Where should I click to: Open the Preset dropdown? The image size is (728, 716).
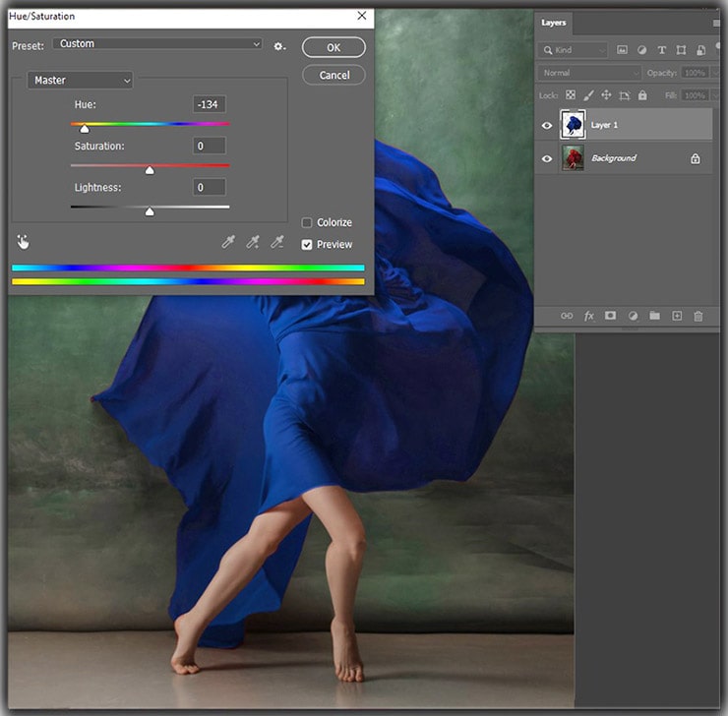[x=157, y=43]
